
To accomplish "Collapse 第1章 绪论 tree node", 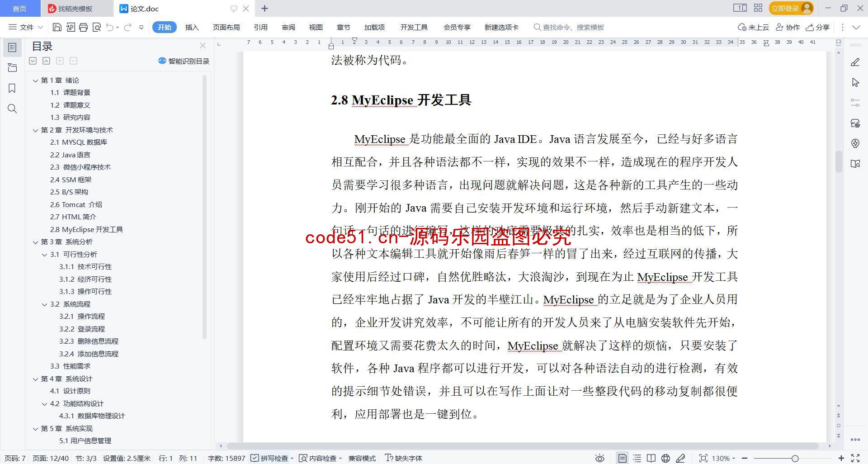I will [35, 80].
